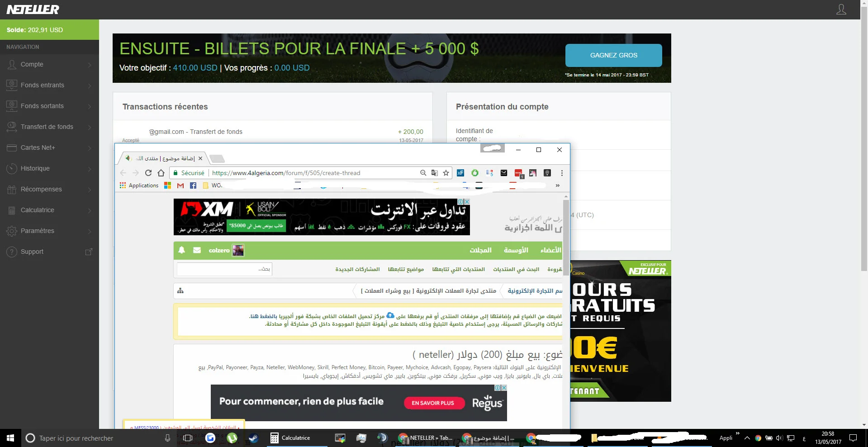The width and height of the screenshot is (868, 447).
Task: Open forum inbox envelope icon
Action: point(197,250)
